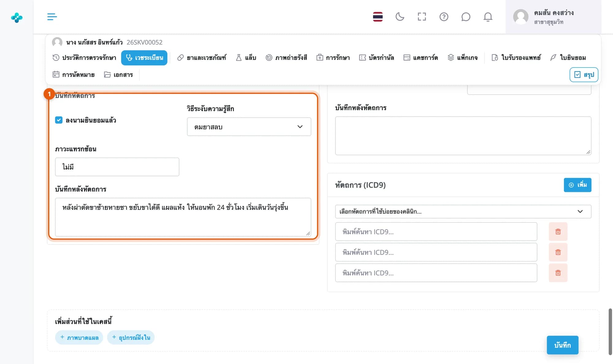
Task: Click the สรุป summary button
Action: pos(584,75)
